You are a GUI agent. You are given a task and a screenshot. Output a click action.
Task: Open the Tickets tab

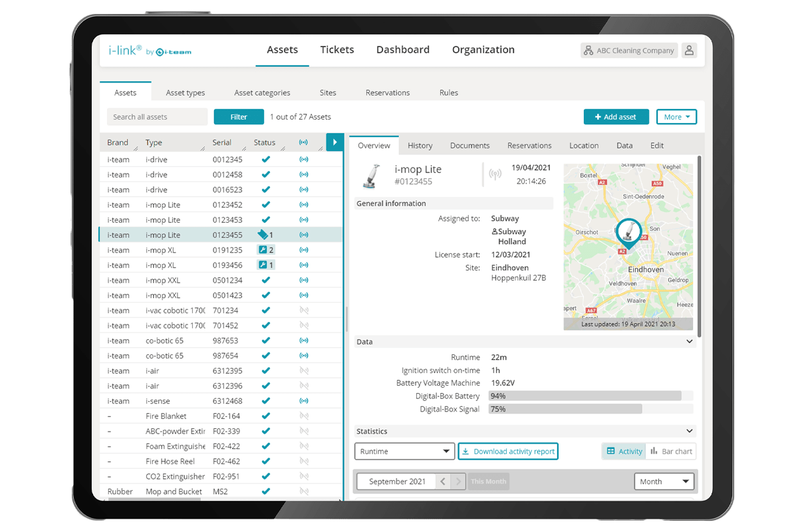coord(336,50)
